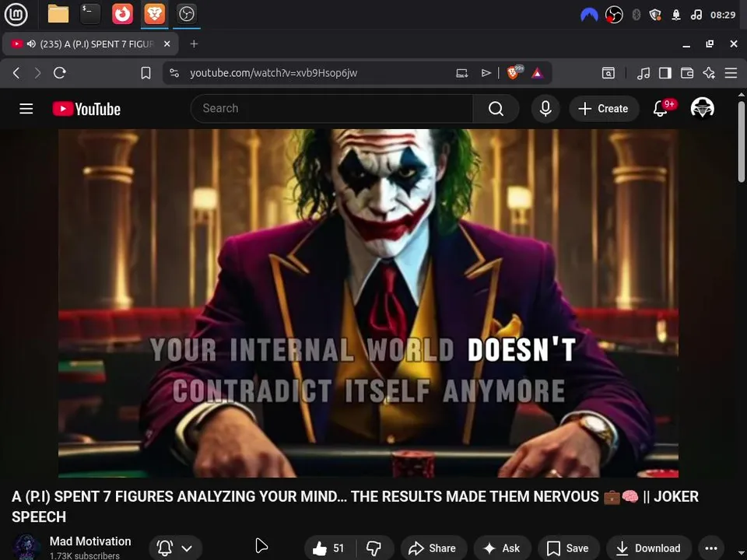The image size is (747, 560).
Task: Bookmark this page
Action: click(x=146, y=73)
